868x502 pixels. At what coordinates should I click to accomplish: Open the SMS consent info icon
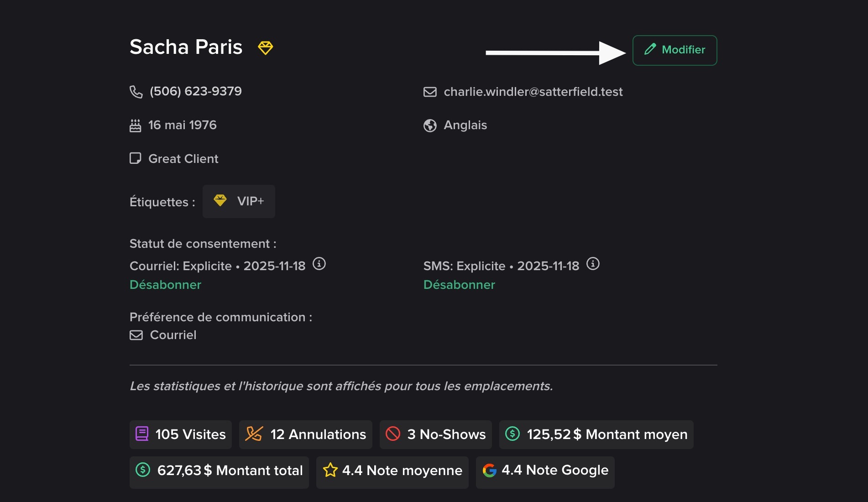click(593, 264)
